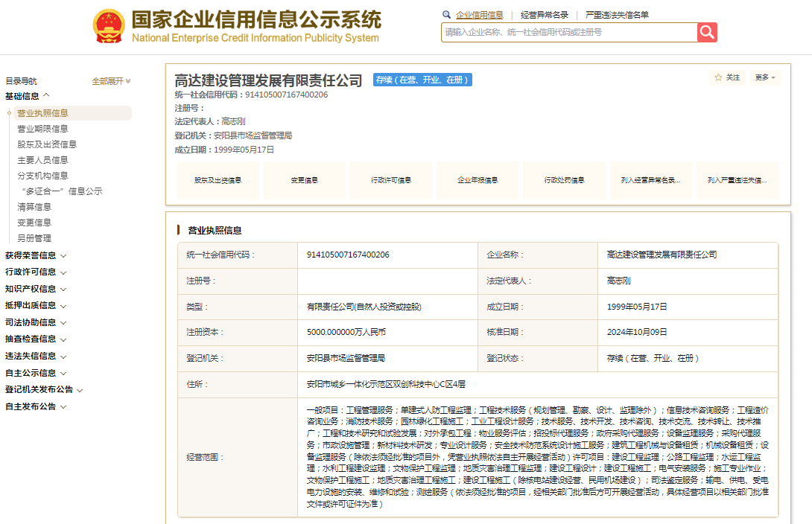812x524 pixels.
Task: Switch to 经营异常名录 tab
Action: click(544, 15)
